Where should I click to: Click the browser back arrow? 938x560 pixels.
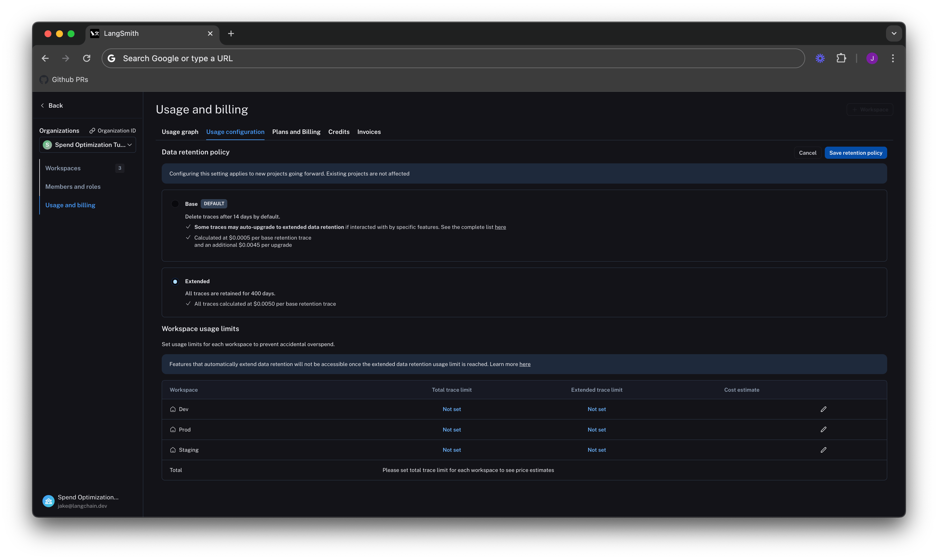[x=45, y=59]
